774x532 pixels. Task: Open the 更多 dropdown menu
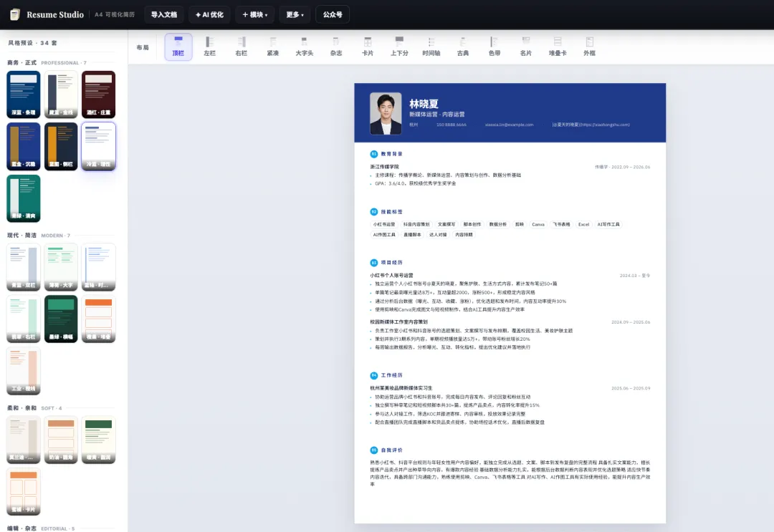(x=295, y=15)
